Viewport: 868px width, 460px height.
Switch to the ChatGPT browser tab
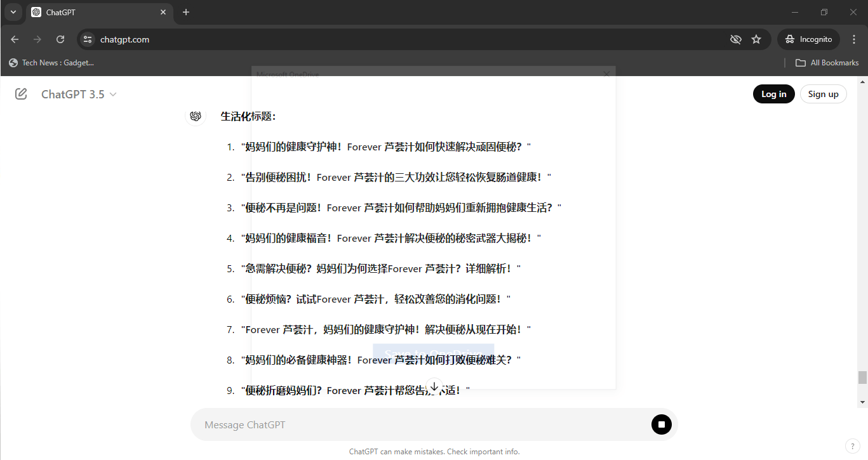click(100, 12)
